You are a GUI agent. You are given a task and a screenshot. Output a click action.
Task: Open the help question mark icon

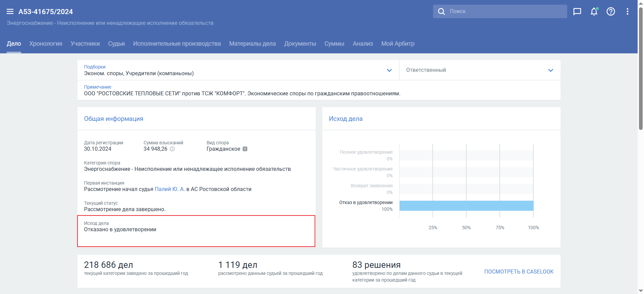pyautogui.click(x=610, y=11)
